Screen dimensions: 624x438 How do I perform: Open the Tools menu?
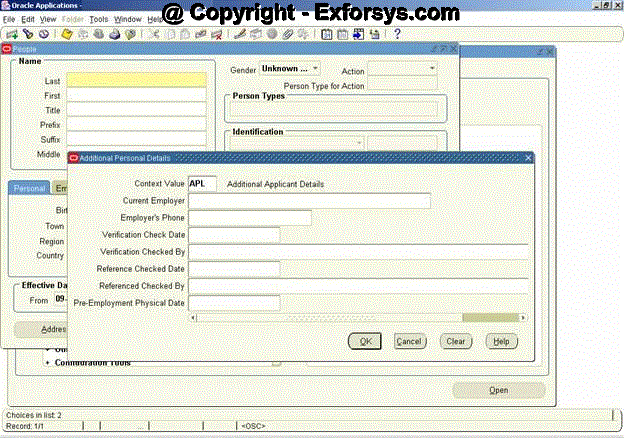(x=98, y=19)
